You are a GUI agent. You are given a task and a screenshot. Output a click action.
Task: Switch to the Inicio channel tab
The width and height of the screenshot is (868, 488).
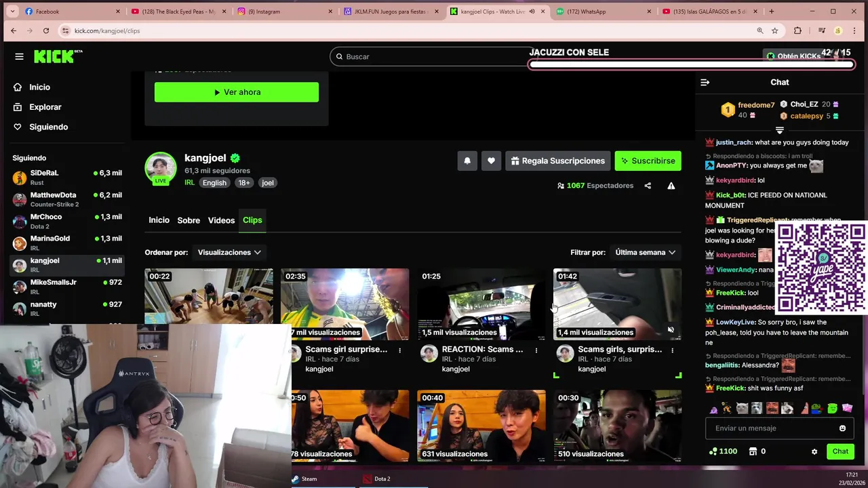159,220
